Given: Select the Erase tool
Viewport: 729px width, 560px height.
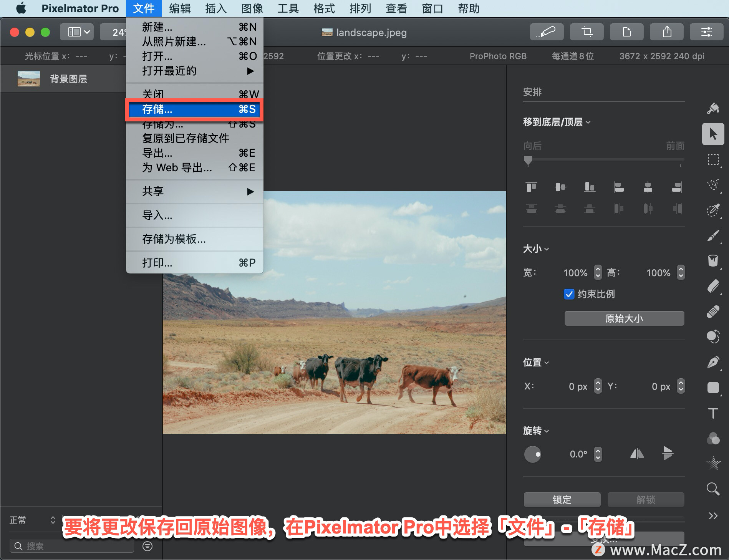Looking at the screenshot, I should [713, 286].
